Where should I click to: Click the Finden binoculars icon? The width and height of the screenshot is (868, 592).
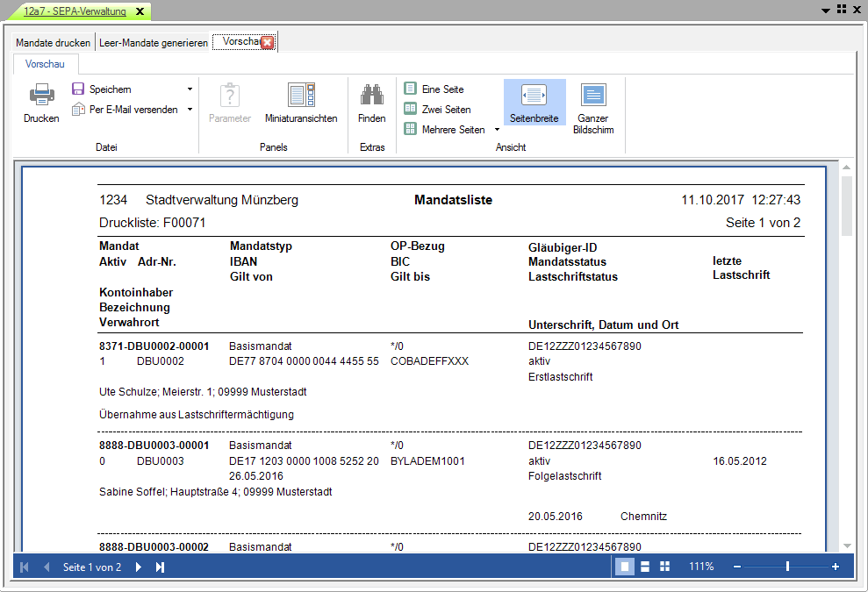tap(371, 95)
